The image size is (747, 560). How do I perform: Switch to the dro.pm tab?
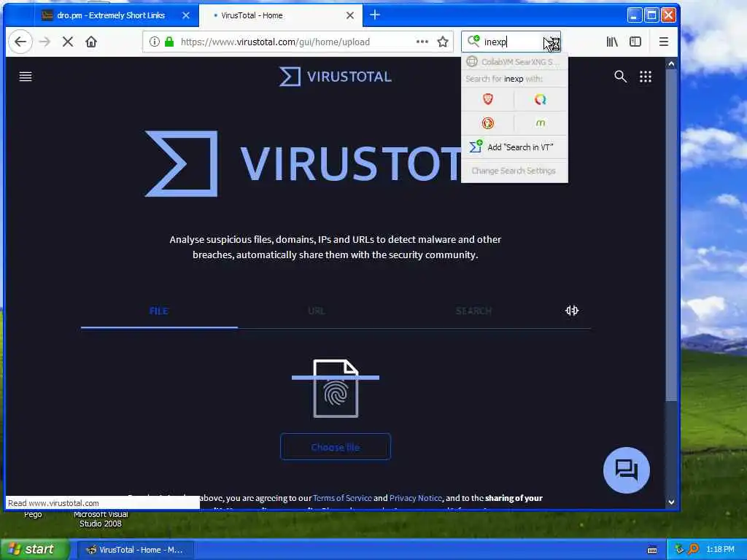pyautogui.click(x=111, y=15)
